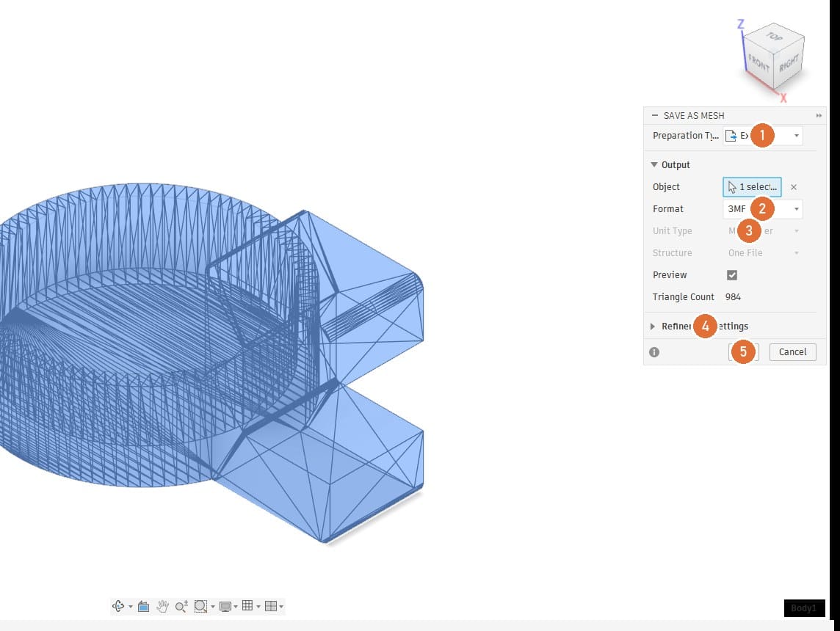Expand Grid and Snaps dropdown arrow
840x631 pixels.
tap(258, 606)
